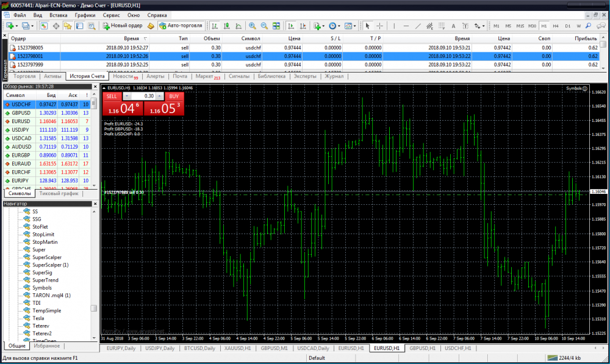
Task: Select EURUSD row in Market Watch
Action: pos(47,121)
